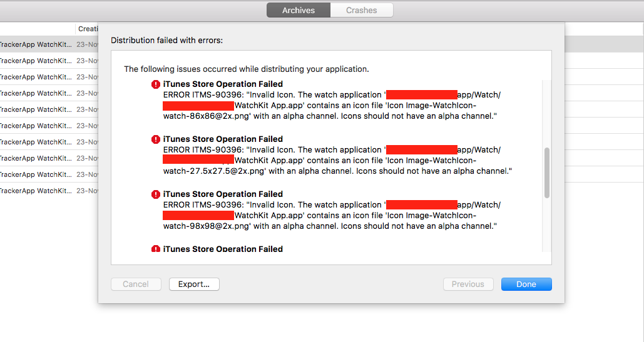The image size is (644, 342).
Task: Click the 'Distribution failed with errors:' heading
Action: pyautogui.click(x=166, y=40)
